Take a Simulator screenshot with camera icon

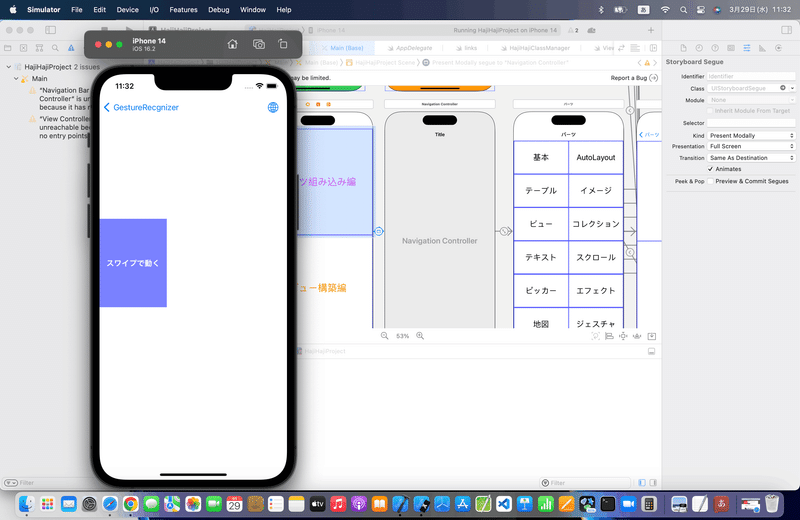point(259,44)
